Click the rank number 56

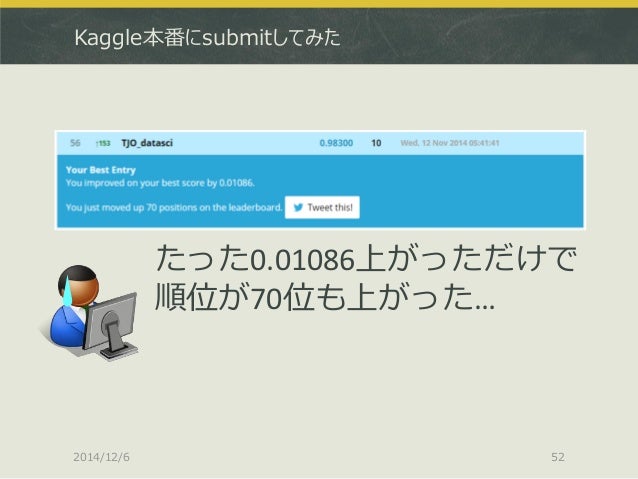coord(75,143)
